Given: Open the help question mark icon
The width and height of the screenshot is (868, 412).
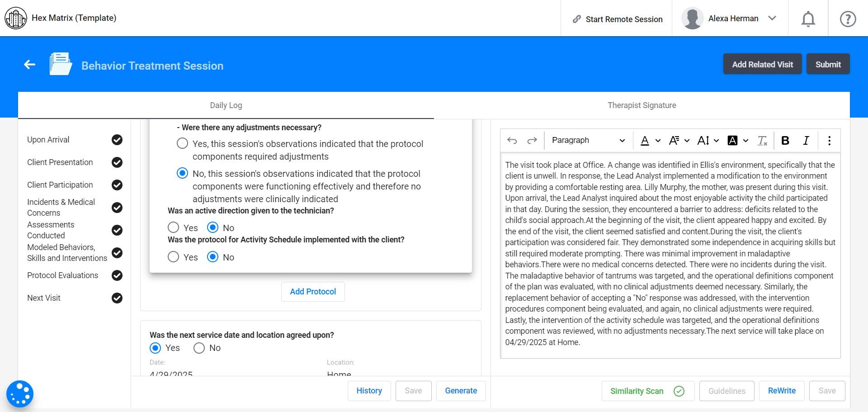Looking at the screenshot, I should [x=848, y=19].
